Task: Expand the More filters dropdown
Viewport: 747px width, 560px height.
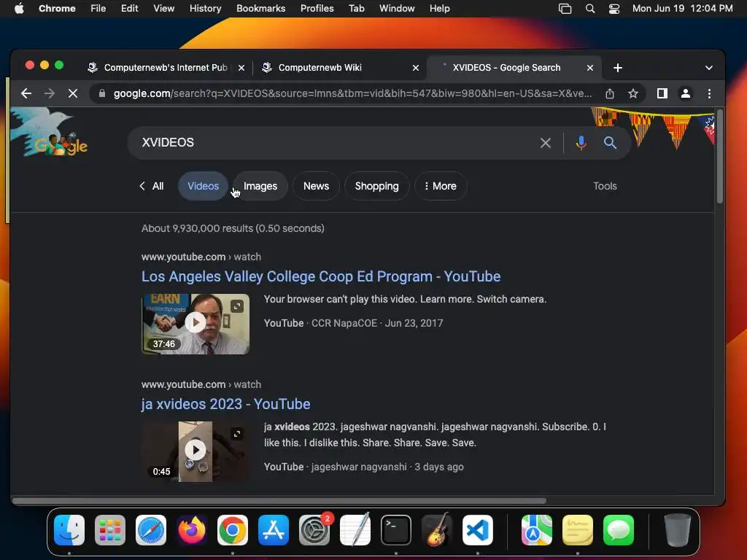Action: [x=440, y=186]
